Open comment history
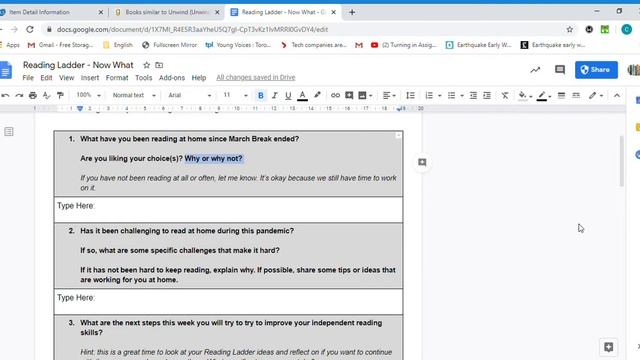Screen dimensions: 640x360 (560, 70)
